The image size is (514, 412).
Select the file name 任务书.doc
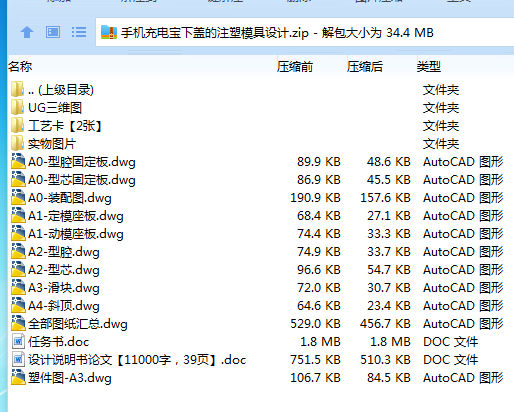tap(59, 342)
